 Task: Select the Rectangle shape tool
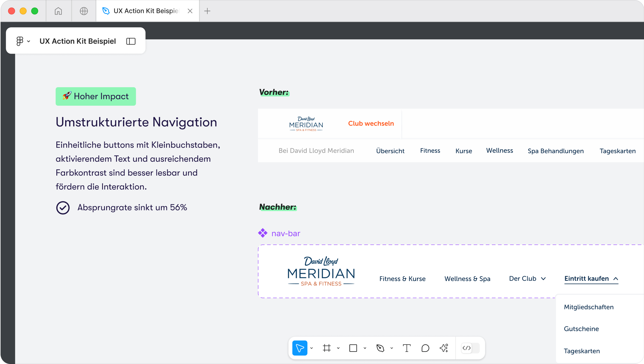(353, 348)
